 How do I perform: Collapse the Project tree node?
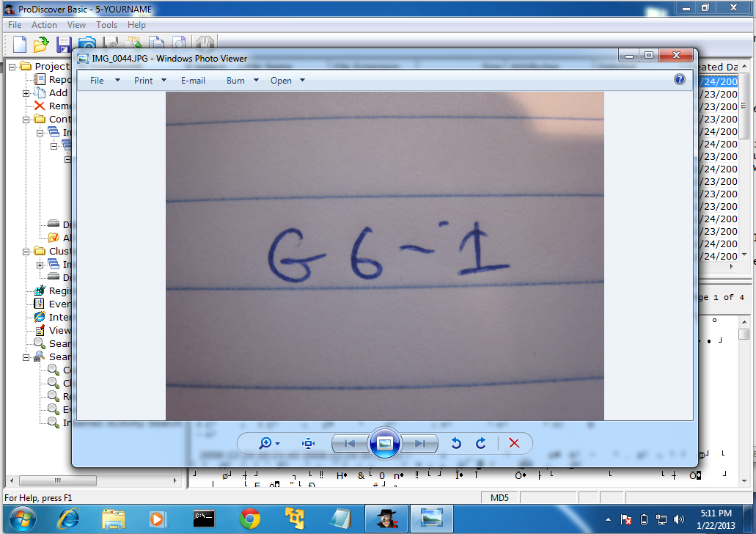pyautogui.click(x=12, y=67)
